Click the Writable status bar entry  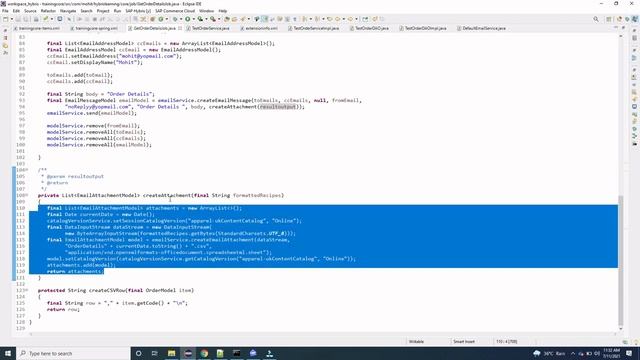(416, 342)
